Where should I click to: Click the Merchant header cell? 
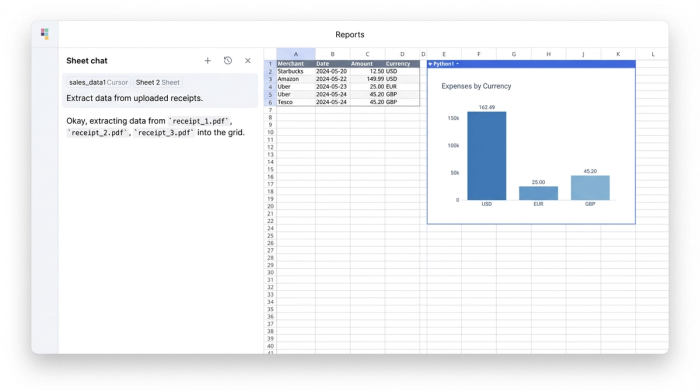(296, 64)
